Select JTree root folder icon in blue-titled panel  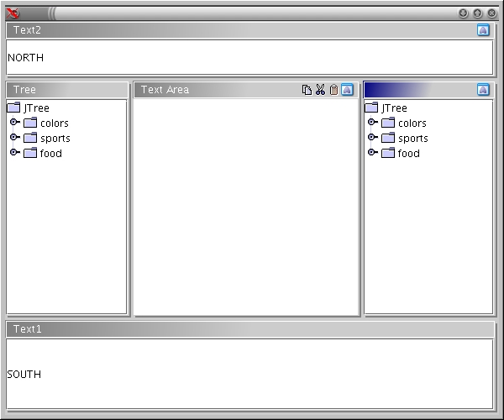click(x=371, y=108)
